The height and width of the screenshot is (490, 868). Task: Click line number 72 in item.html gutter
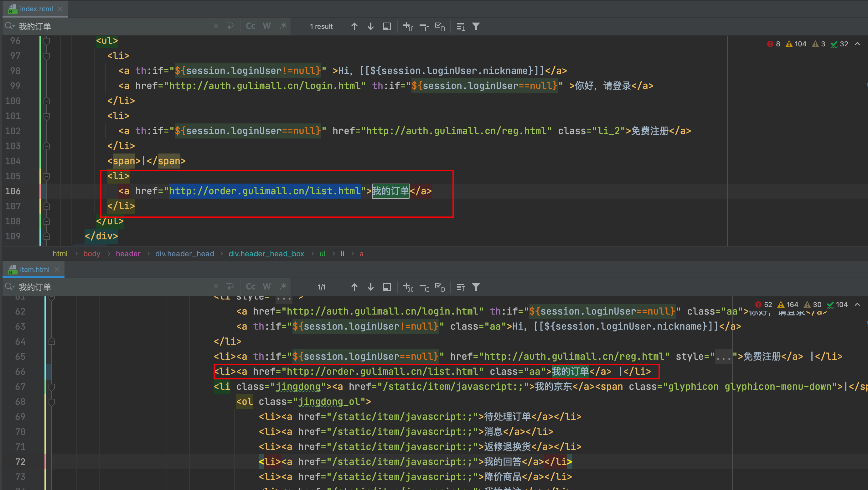coord(20,462)
